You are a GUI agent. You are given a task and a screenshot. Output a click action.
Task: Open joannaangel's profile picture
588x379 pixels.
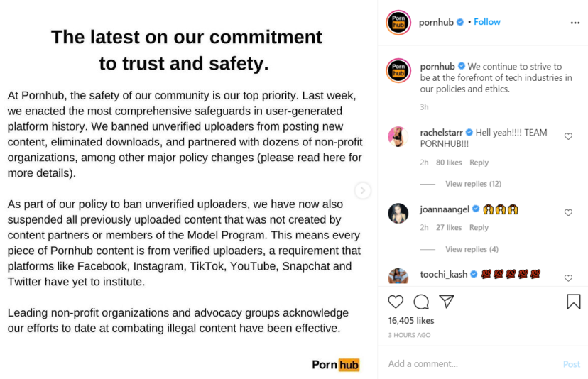(x=398, y=212)
